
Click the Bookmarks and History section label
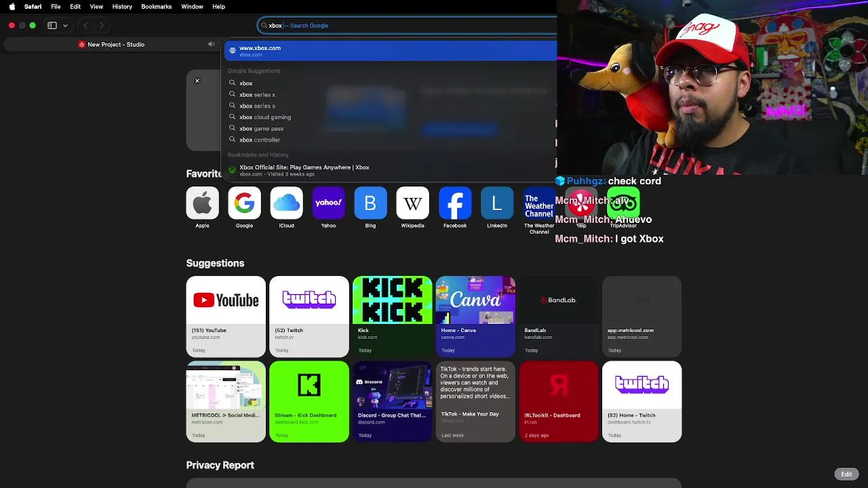[x=258, y=155]
